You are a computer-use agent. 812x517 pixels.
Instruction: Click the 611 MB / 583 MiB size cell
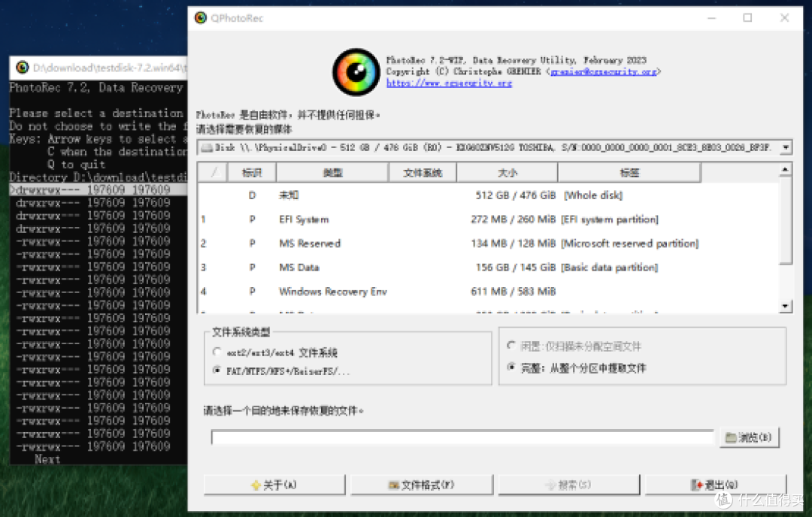point(514,292)
